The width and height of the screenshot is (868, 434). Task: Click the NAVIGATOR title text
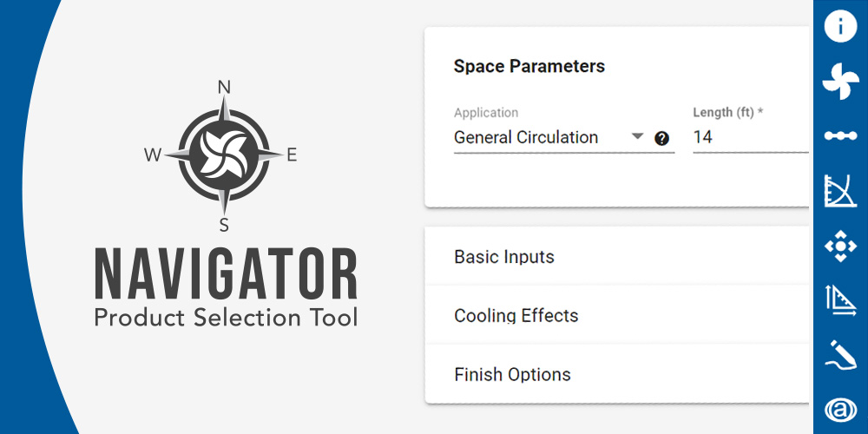pos(226,274)
